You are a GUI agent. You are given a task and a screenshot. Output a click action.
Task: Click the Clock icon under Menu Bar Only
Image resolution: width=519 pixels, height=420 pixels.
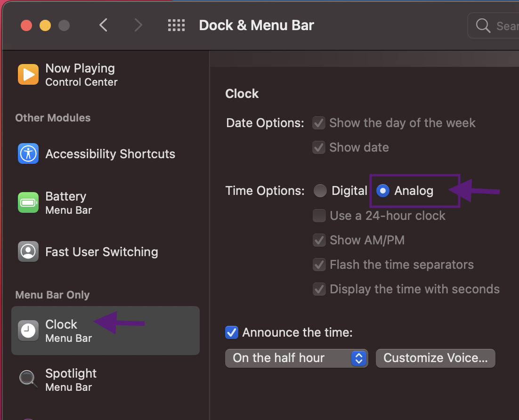(x=28, y=331)
